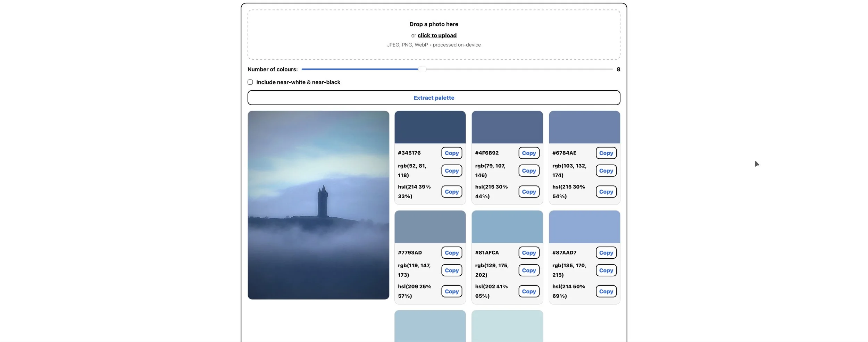Copy the rgb(52, 81, 118) value
Viewport: 868px width, 342px height.
click(452, 171)
